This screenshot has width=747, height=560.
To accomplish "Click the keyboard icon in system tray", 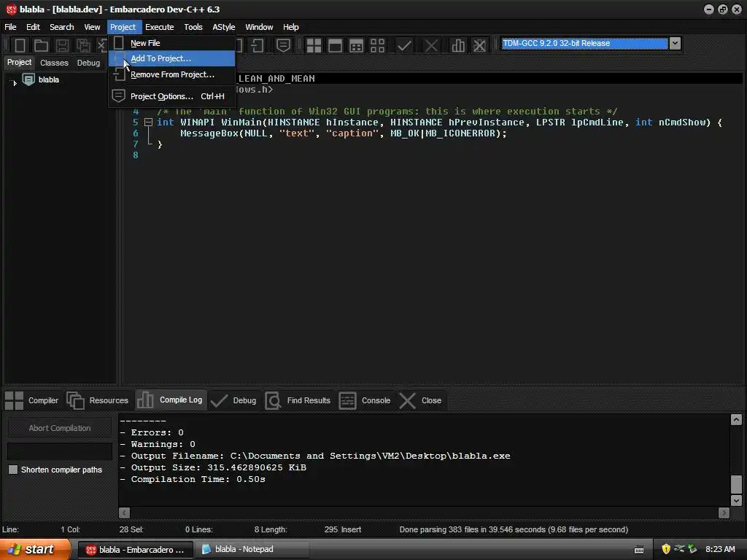I will click(639, 550).
